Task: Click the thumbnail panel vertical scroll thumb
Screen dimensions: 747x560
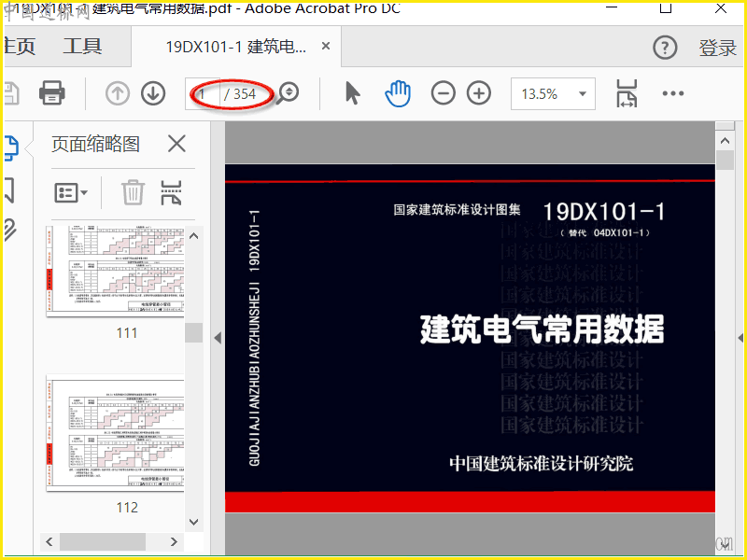Action: (194, 332)
